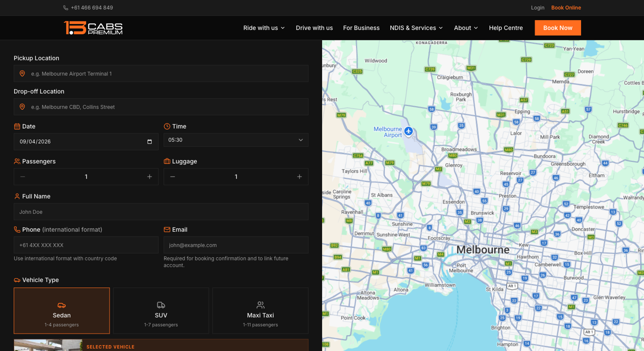The height and width of the screenshot is (351, 644).
Task: Click the Date field showing 09/04/2026
Action: [x=86, y=142]
